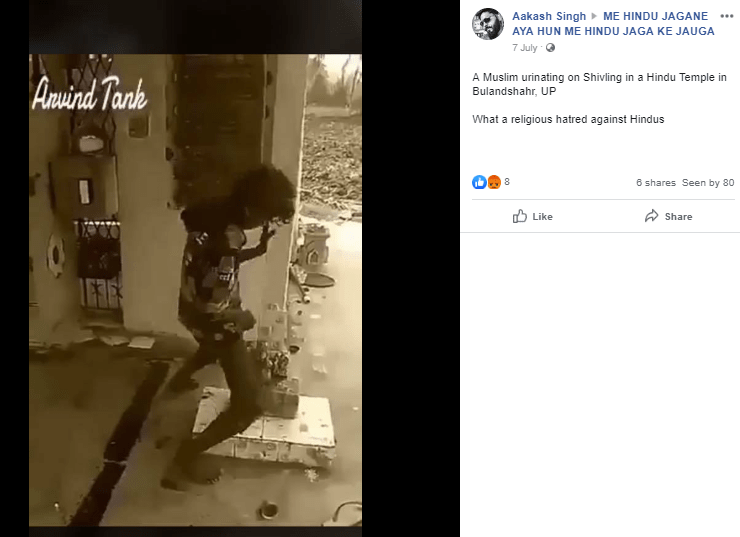
Task: Click the triangle arrow after Aakash Singh
Action: pyautogui.click(x=594, y=16)
